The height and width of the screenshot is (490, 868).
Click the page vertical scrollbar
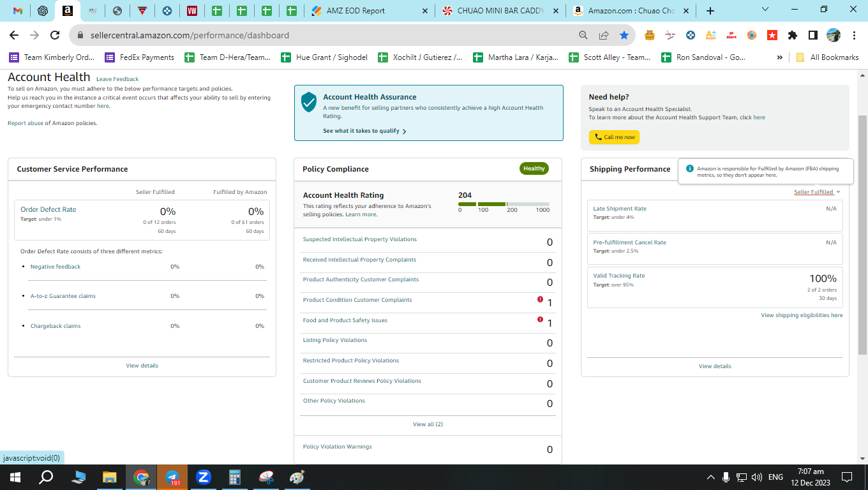862,235
